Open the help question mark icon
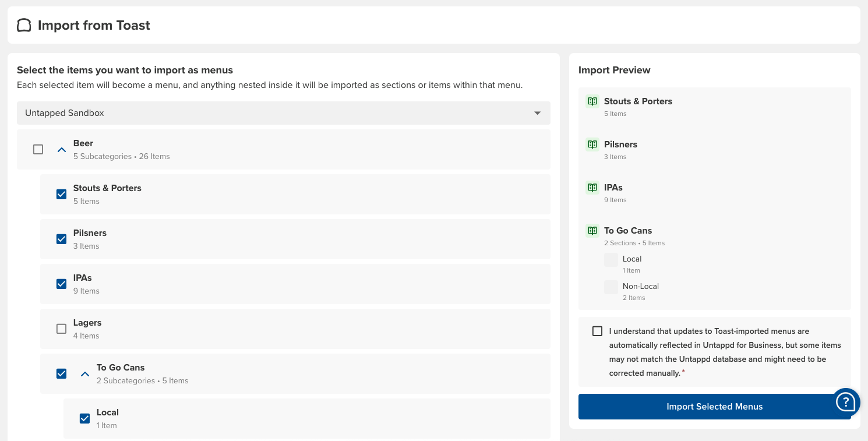The height and width of the screenshot is (441, 868). pos(845,401)
